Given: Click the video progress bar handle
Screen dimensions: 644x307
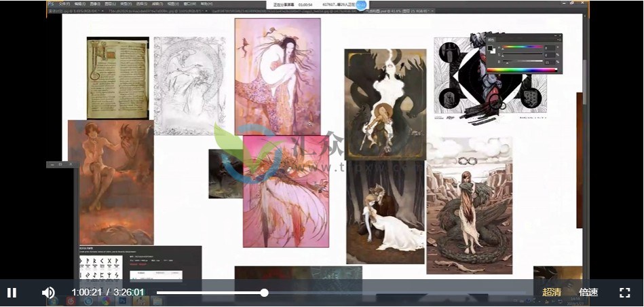Looking at the screenshot, I should [264, 293].
